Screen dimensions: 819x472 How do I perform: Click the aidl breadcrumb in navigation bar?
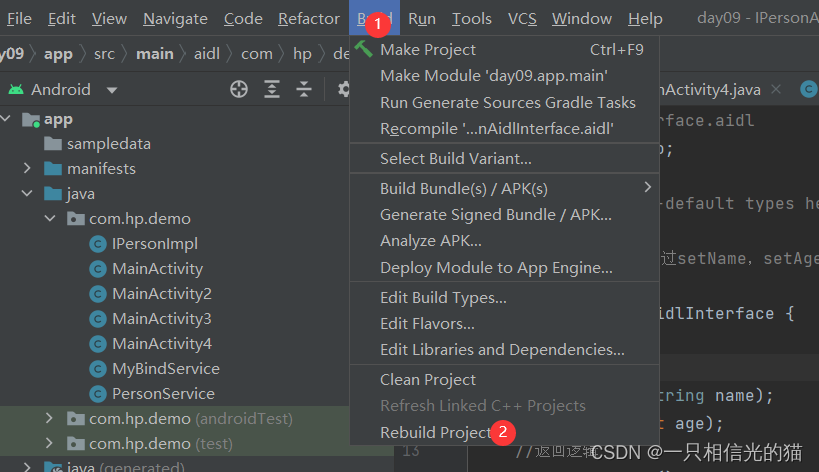207,54
